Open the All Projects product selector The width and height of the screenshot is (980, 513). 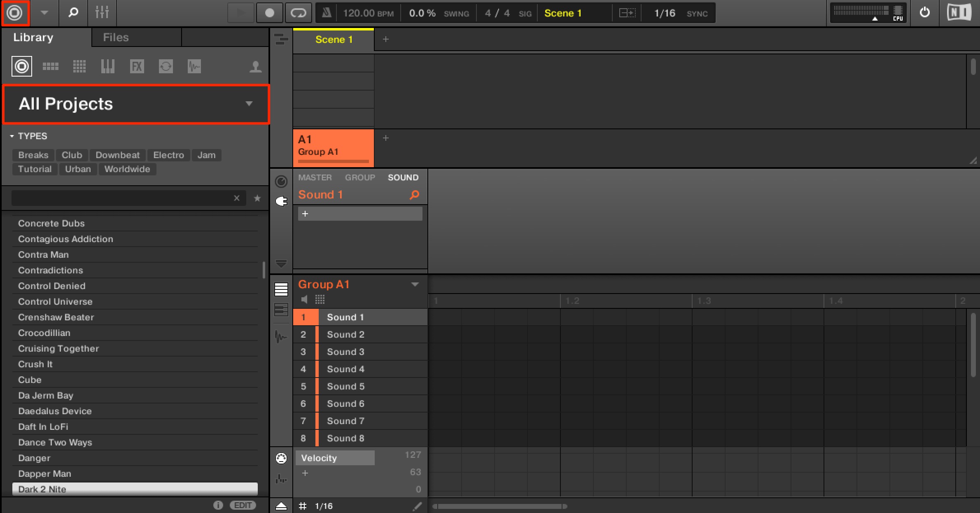coord(136,104)
